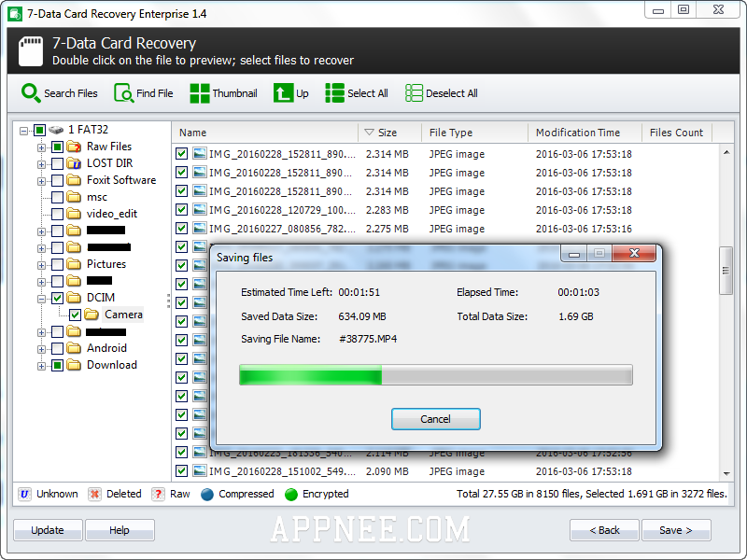747x560 pixels.
Task: Click the Download folder icon
Action: pos(74,365)
